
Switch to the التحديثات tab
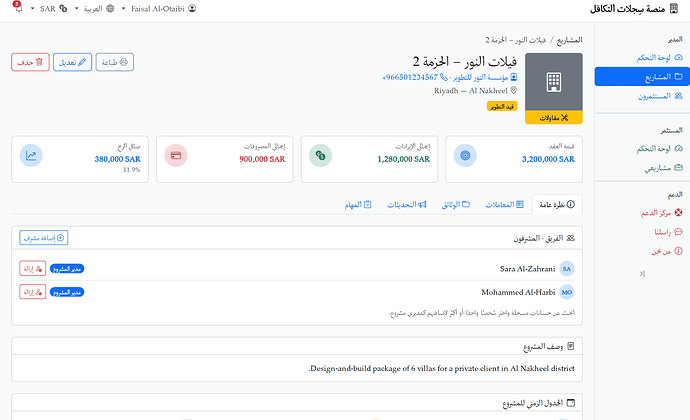pyautogui.click(x=407, y=205)
